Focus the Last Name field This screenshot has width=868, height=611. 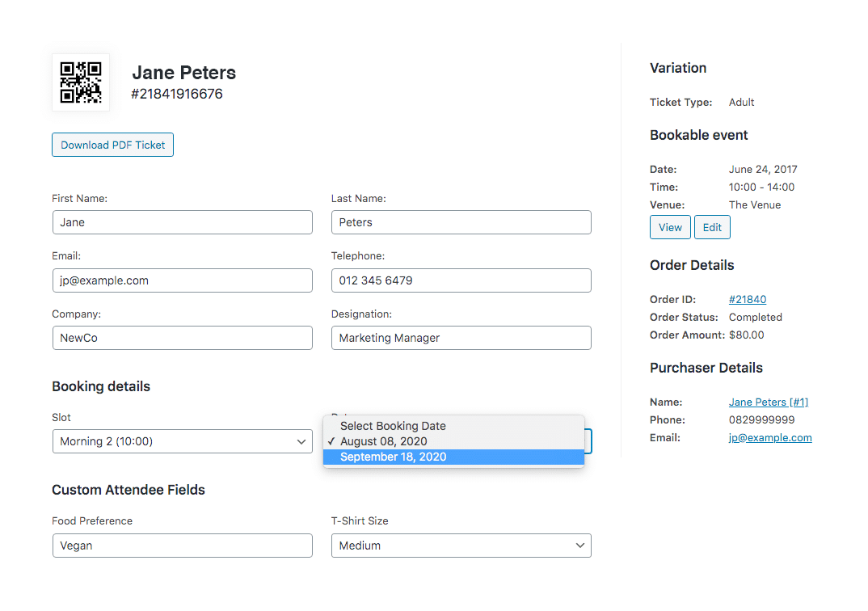(461, 222)
